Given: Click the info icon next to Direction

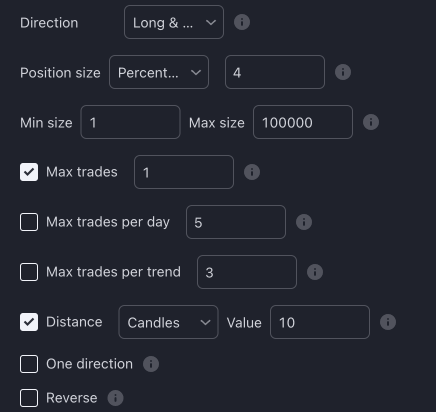Looking at the screenshot, I should (x=242, y=22).
